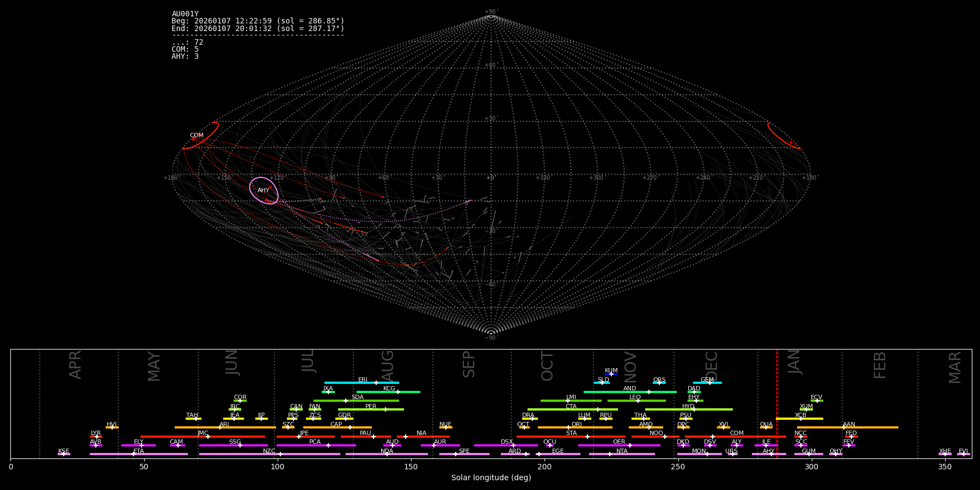This screenshot has height=490, width=980.
Task: Click the ORI shower label
Action: (577, 425)
